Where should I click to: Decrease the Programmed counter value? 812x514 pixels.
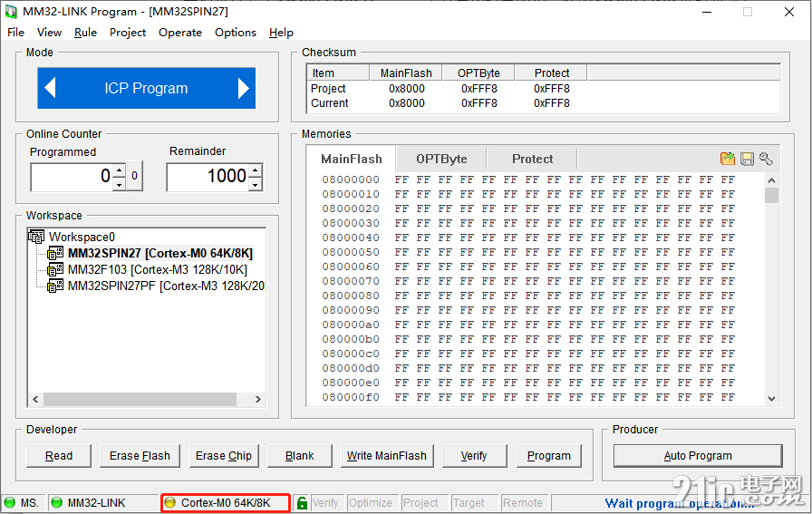tap(120, 184)
